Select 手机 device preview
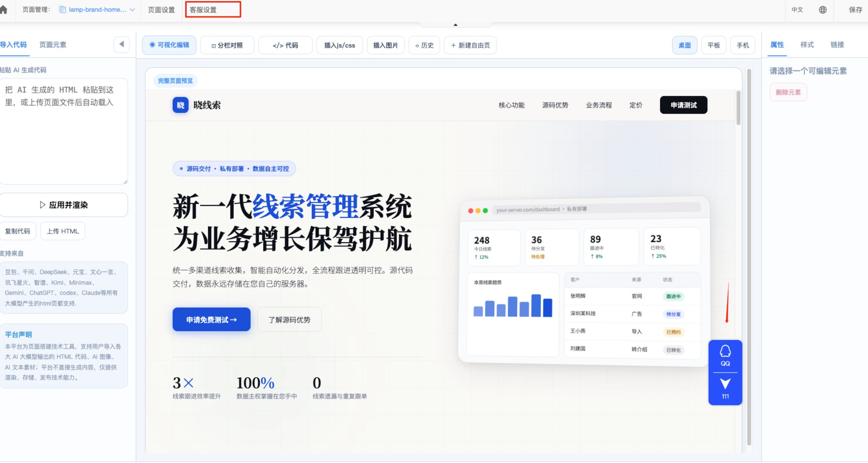Image resolution: width=868 pixels, height=463 pixels. point(743,46)
